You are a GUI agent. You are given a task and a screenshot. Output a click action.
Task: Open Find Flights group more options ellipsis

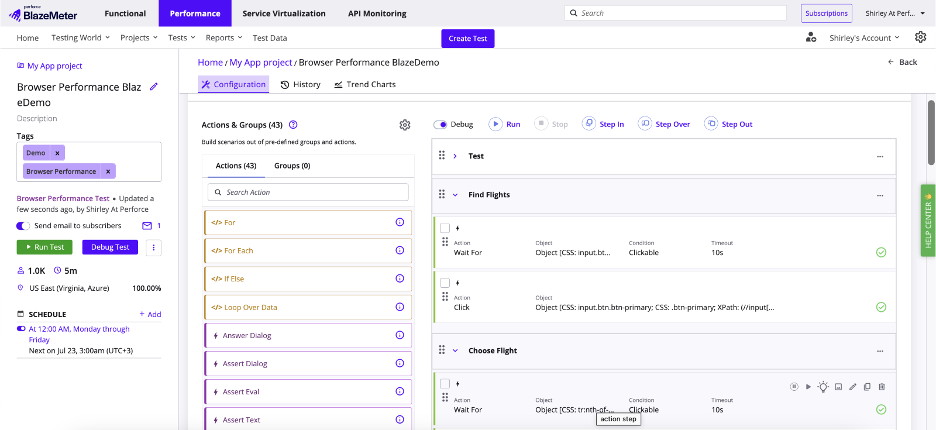pyautogui.click(x=880, y=195)
